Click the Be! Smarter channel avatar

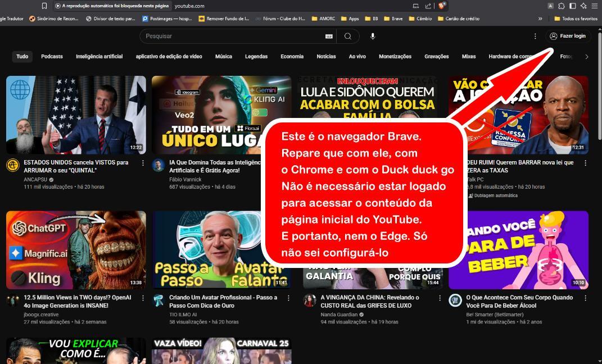455,300
